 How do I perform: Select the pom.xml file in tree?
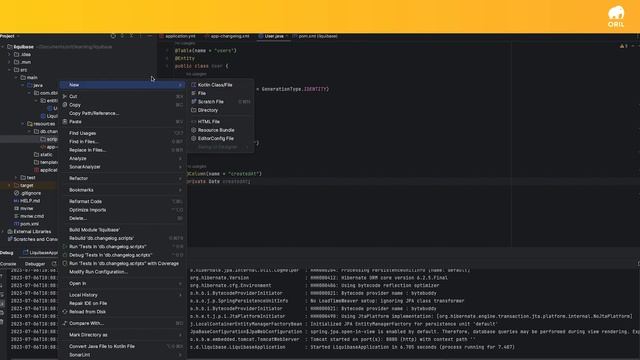point(27,224)
